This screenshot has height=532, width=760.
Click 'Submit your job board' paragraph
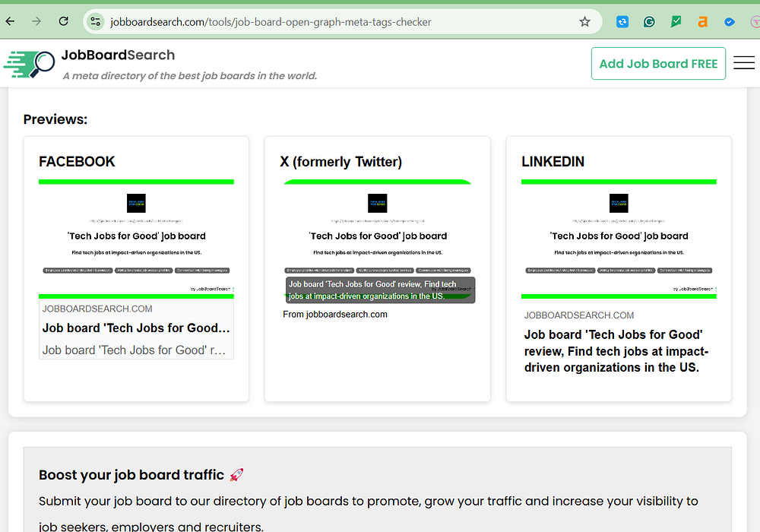pos(369,514)
